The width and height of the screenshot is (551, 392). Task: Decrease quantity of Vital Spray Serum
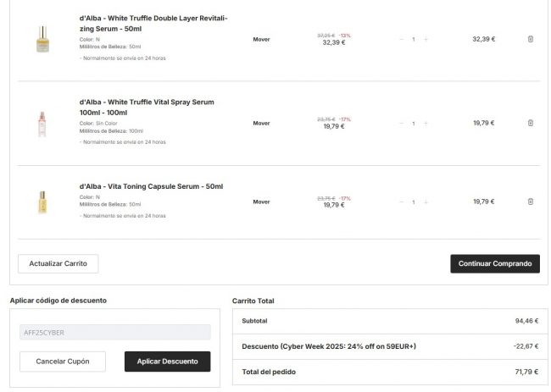(401, 123)
